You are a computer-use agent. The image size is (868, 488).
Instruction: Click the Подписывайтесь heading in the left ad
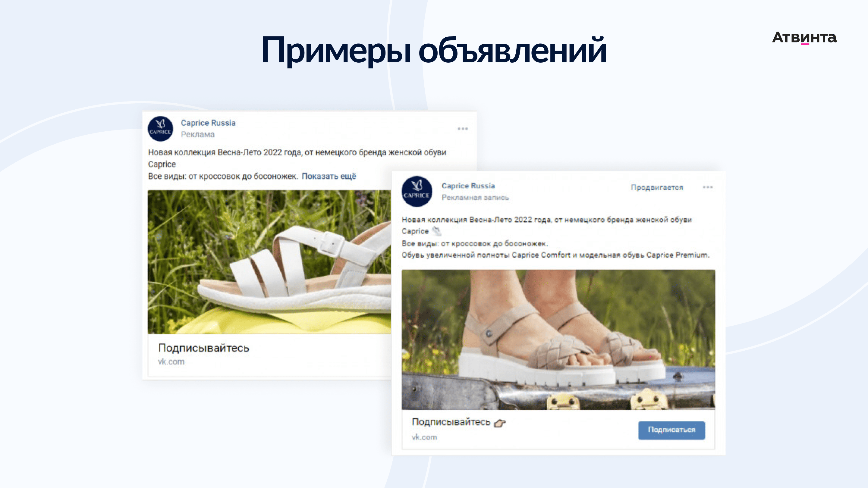(x=203, y=348)
